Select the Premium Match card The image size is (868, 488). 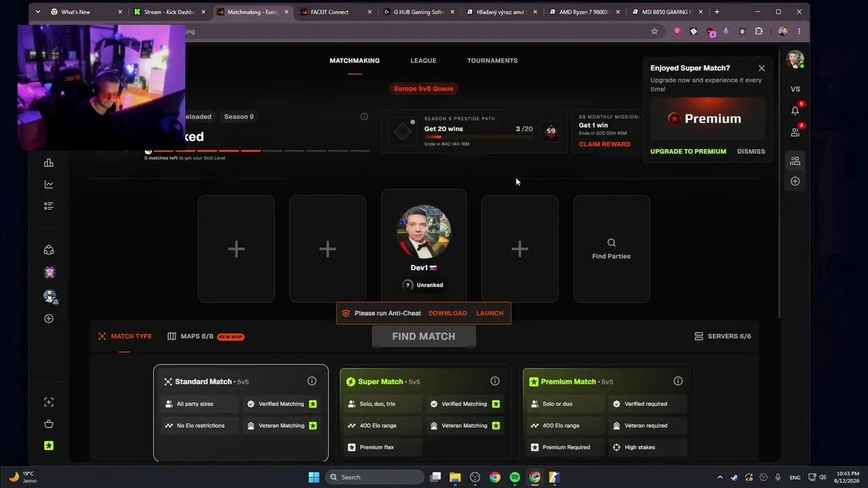click(x=607, y=413)
